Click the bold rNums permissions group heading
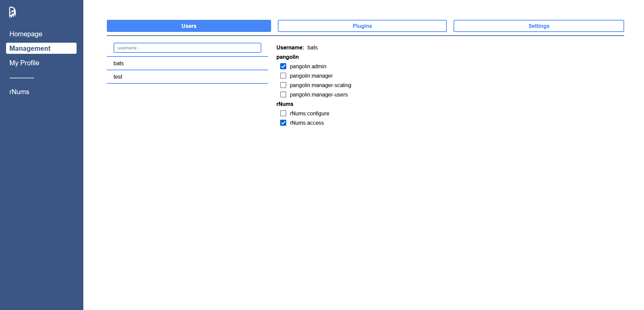644x310 pixels. 285,104
